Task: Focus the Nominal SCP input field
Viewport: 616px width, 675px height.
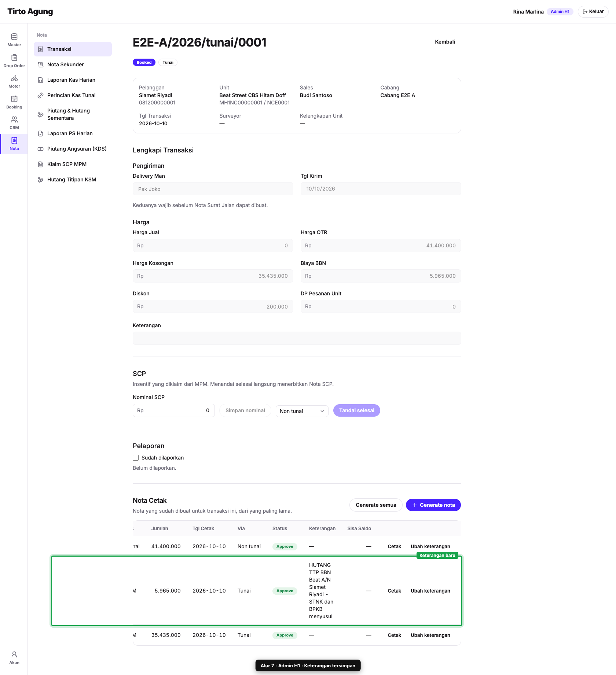Action: (x=173, y=410)
